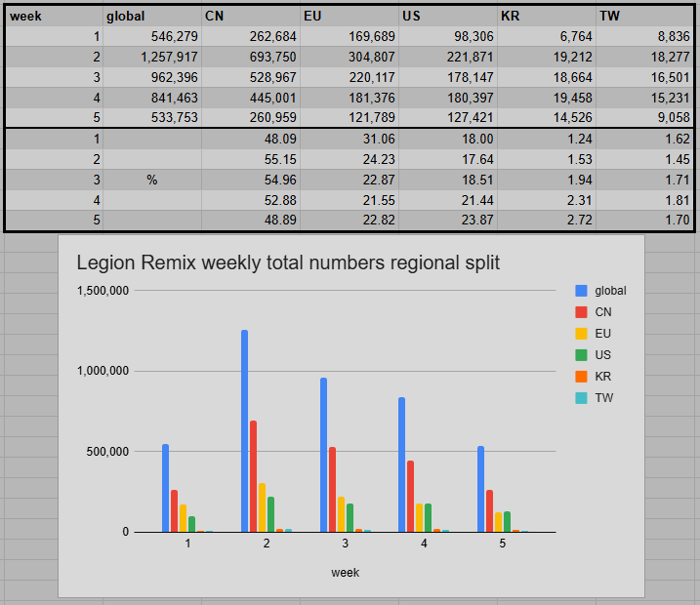Screen dimensions: 700x605
Task: Click the red CN legend swatch
Action: pos(582,312)
